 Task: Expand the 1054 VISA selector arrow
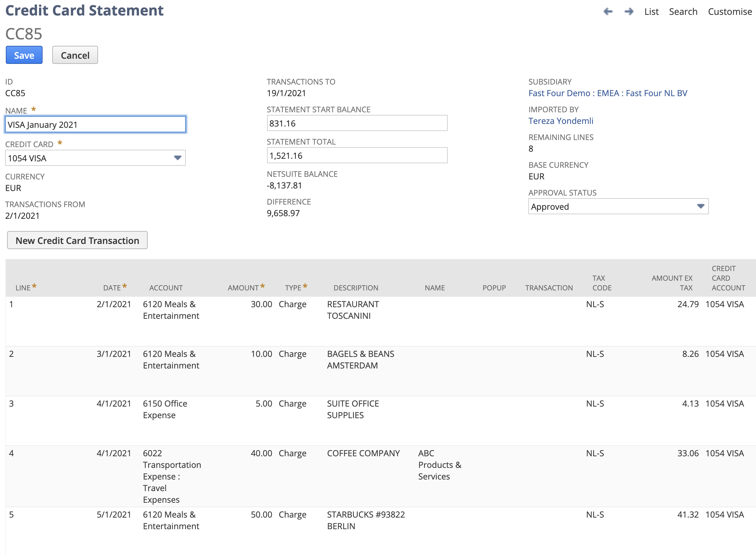point(178,157)
